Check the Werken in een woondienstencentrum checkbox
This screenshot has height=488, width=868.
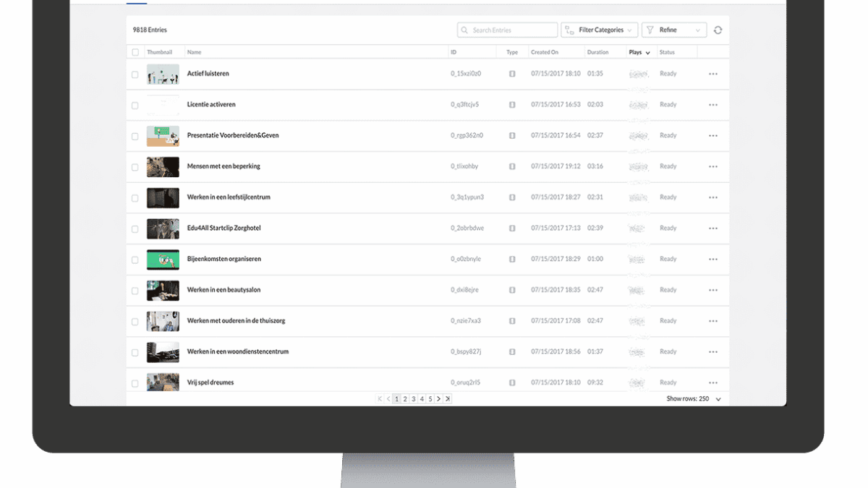click(135, 353)
